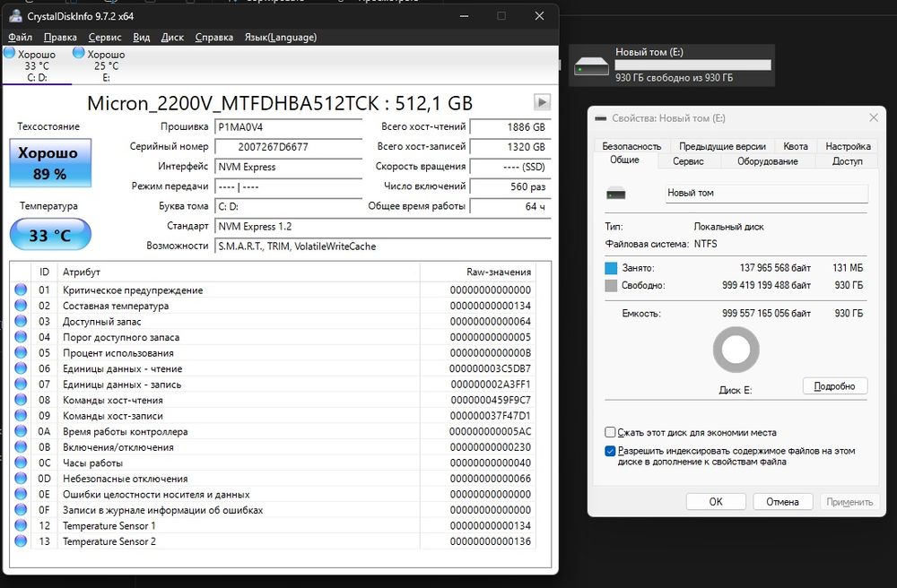Click the Хорошо 89 % health status button
The width and height of the screenshot is (897, 588).
[50, 163]
